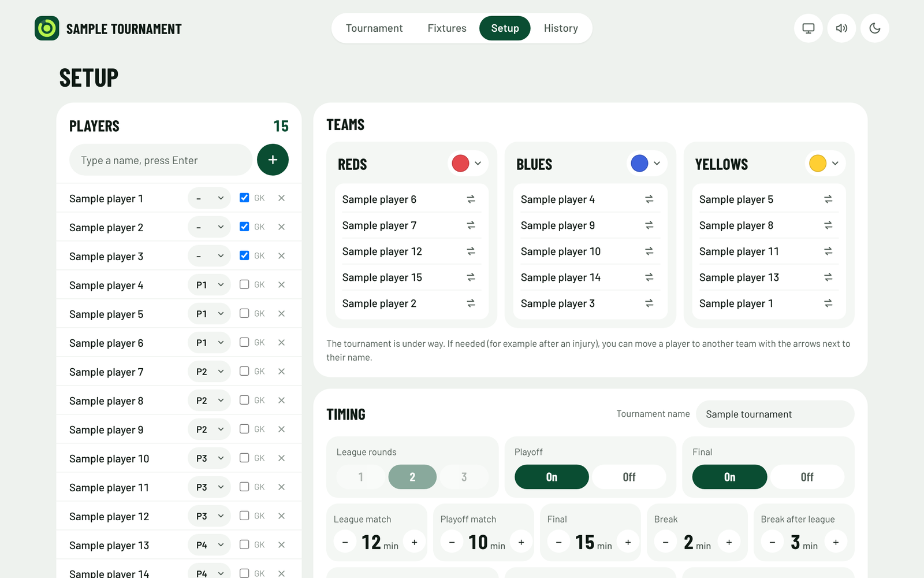Screen dimensions: 924x578
Task: Edit the Tournament name field
Action: click(775, 414)
